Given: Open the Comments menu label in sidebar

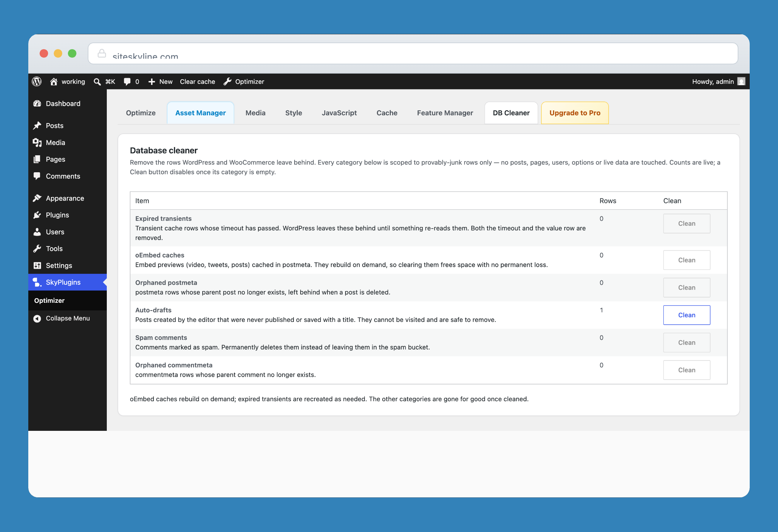Looking at the screenshot, I should click(x=63, y=176).
